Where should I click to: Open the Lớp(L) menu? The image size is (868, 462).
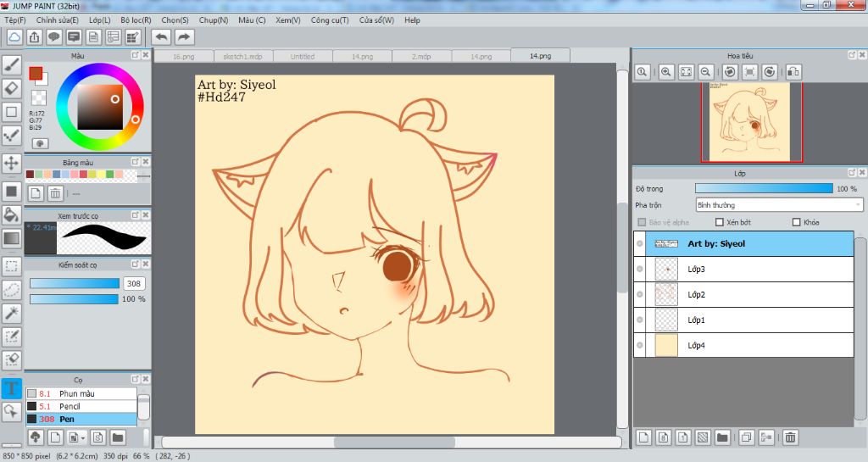coord(100,19)
